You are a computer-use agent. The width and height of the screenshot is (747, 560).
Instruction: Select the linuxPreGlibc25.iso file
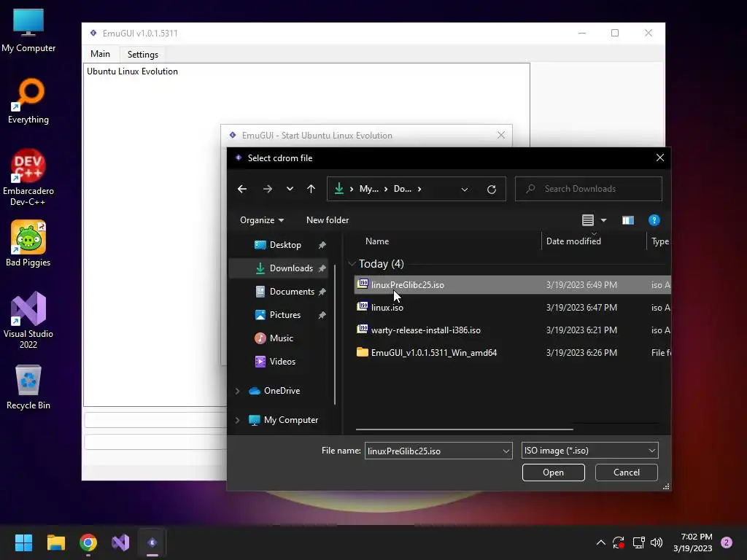click(513, 285)
